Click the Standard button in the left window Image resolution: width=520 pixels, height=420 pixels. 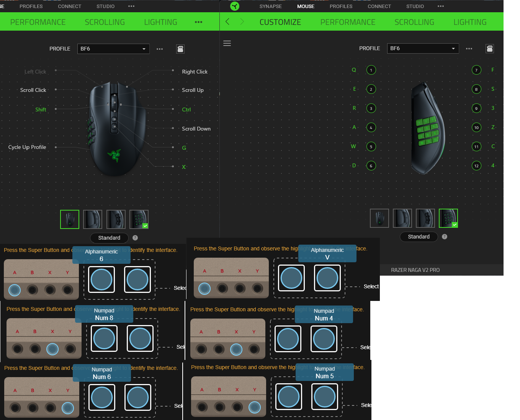pos(109,238)
